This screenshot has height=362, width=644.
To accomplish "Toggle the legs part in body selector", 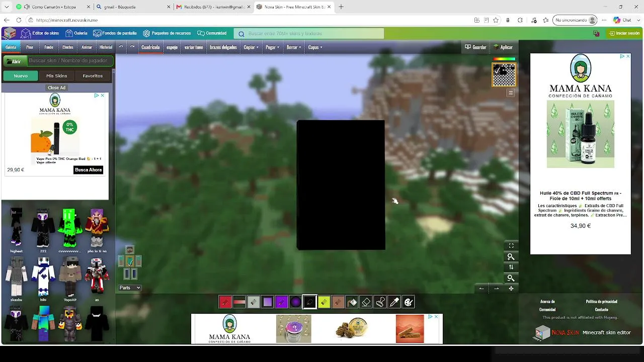I will tap(130, 274).
